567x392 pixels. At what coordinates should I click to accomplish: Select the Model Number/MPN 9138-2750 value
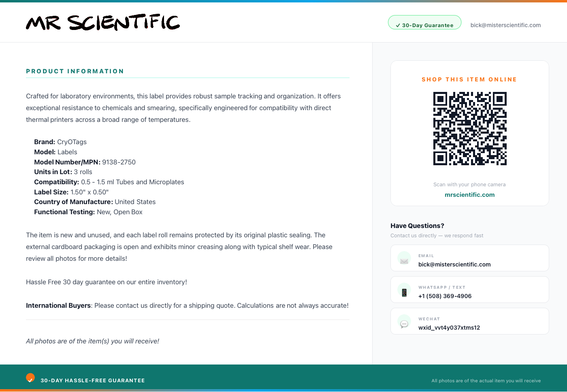(119, 162)
